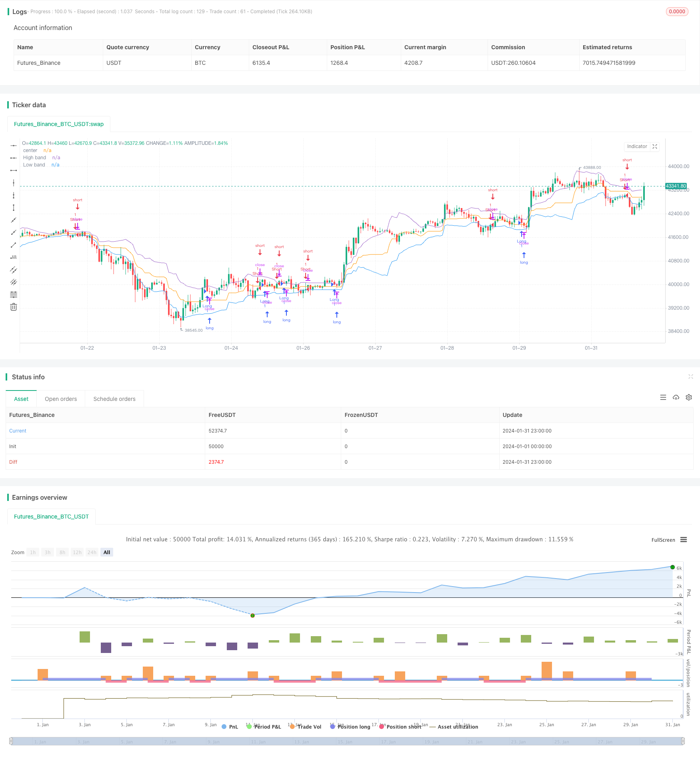Image resolution: width=700 pixels, height=757 pixels.
Task: Select the price channel line tool
Action: 14,270
